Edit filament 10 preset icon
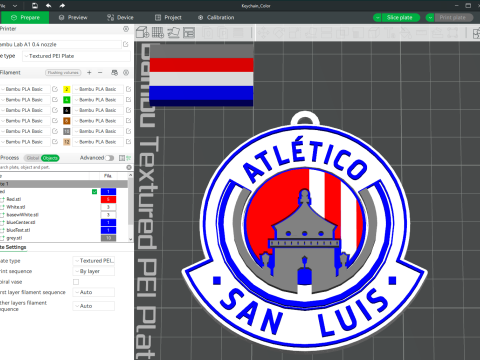This screenshot has width=480, height=360. 128,131
